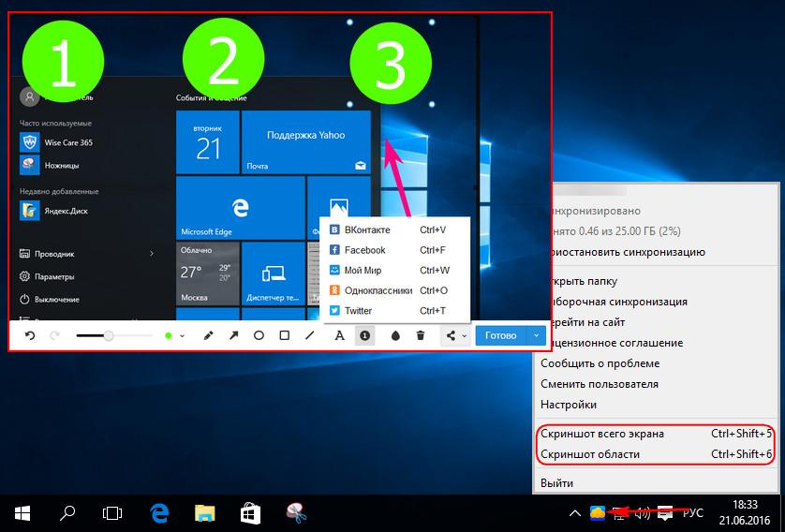Screen dimensions: 785x532
Task: Choose the ellipse shape tool
Action: click(x=259, y=336)
